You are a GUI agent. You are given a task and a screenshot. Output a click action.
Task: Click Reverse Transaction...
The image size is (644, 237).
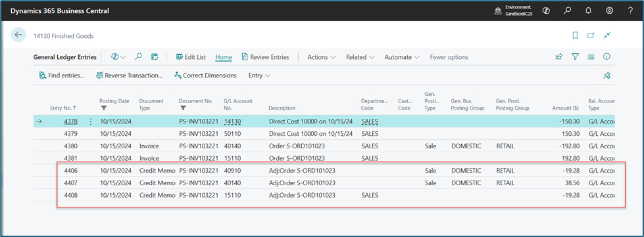pyautogui.click(x=130, y=75)
